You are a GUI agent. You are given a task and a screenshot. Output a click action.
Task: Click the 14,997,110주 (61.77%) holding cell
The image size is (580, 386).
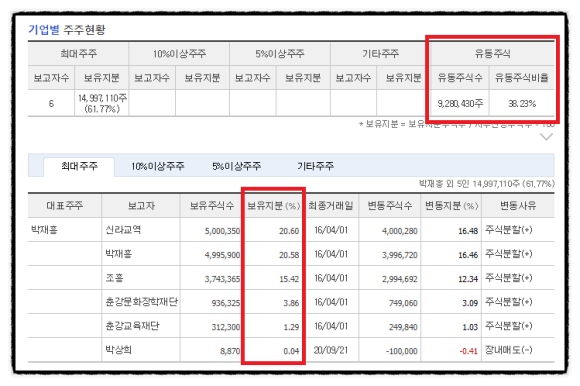(x=102, y=103)
